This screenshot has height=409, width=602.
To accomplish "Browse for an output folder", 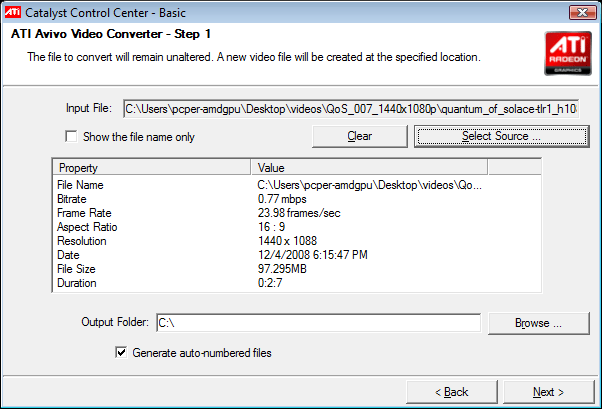I will [x=538, y=323].
